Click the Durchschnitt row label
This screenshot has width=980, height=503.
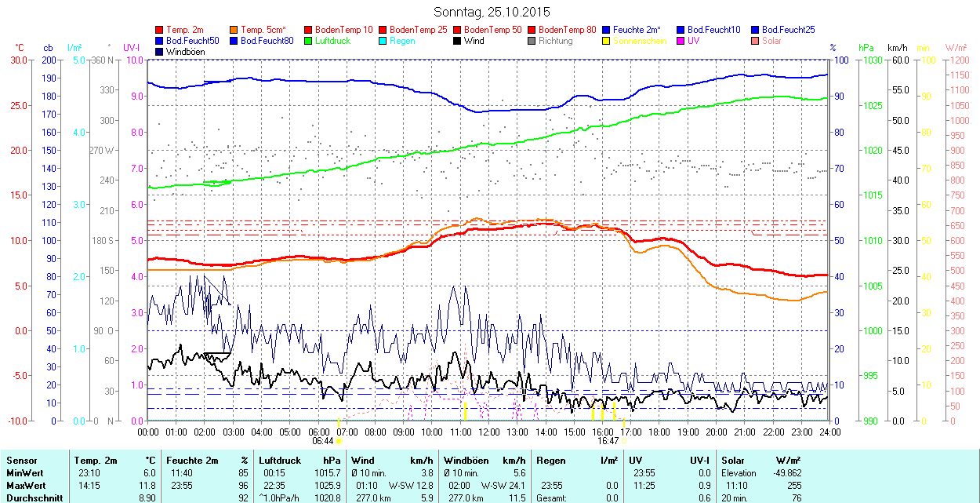(33, 498)
